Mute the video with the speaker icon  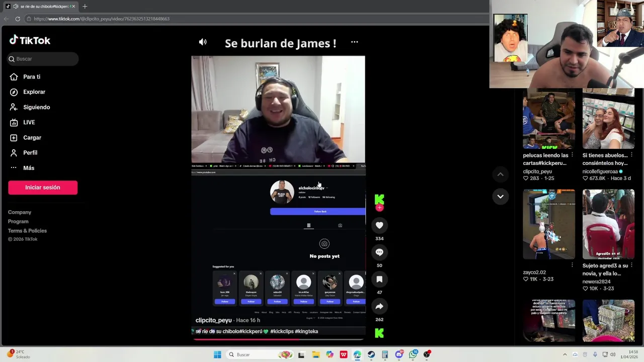203,42
